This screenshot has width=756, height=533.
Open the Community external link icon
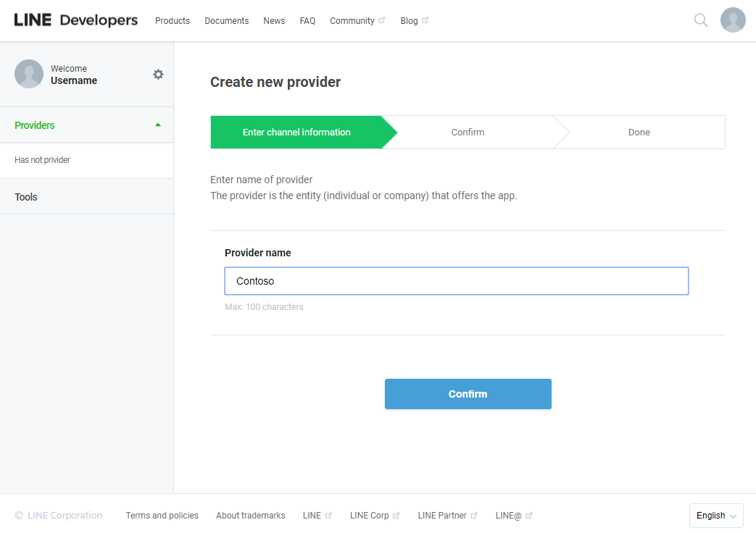382,20
